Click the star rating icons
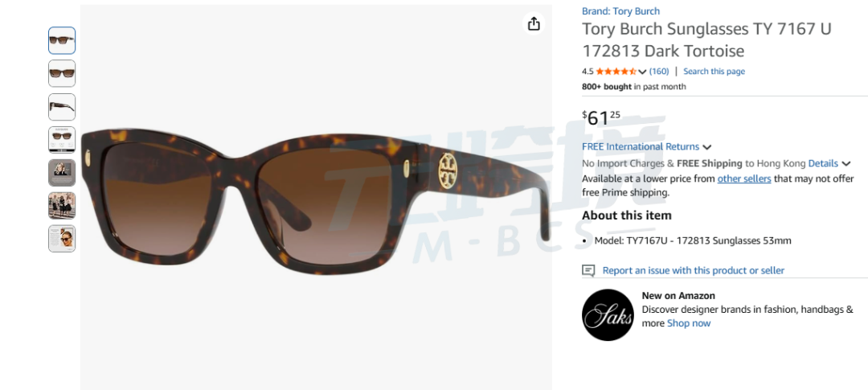 [x=616, y=72]
